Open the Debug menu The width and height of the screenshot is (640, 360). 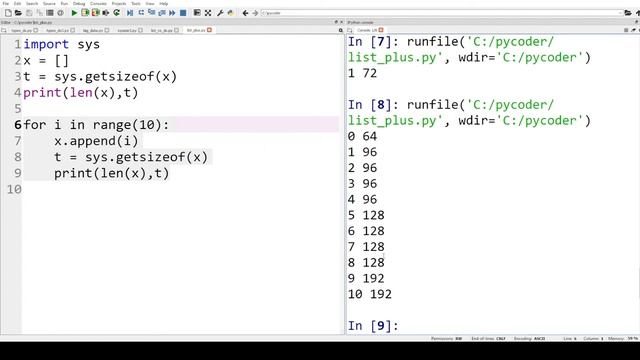(79, 4)
